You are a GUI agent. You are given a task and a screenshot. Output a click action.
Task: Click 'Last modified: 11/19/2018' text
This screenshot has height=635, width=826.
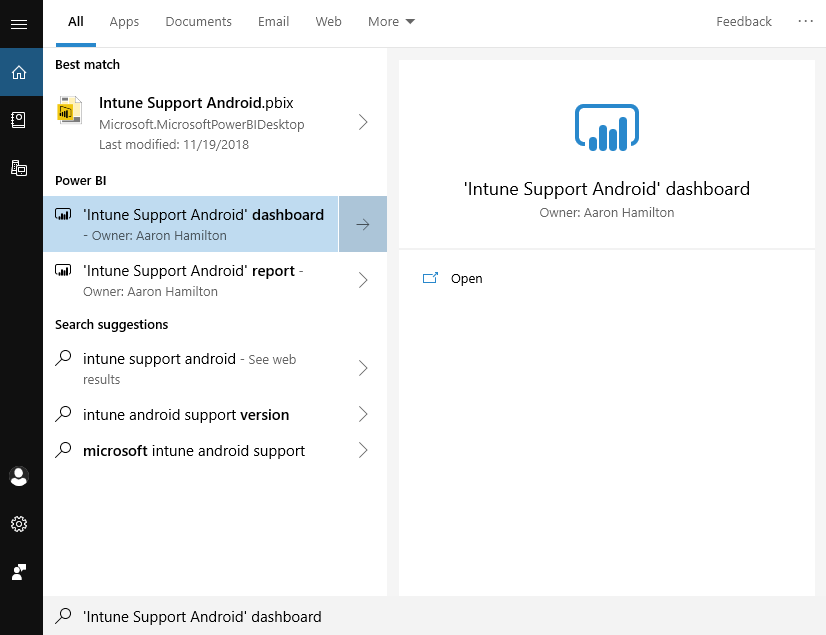(x=174, y=144)
